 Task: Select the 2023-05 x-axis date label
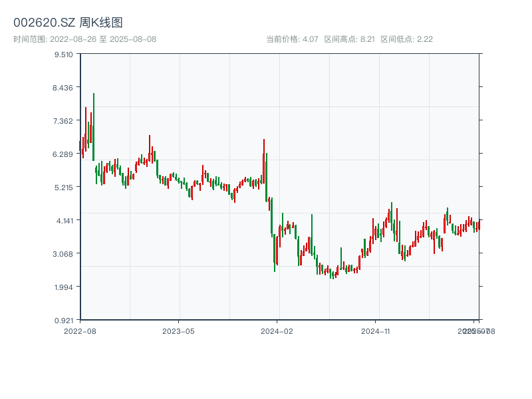point(178,331)
